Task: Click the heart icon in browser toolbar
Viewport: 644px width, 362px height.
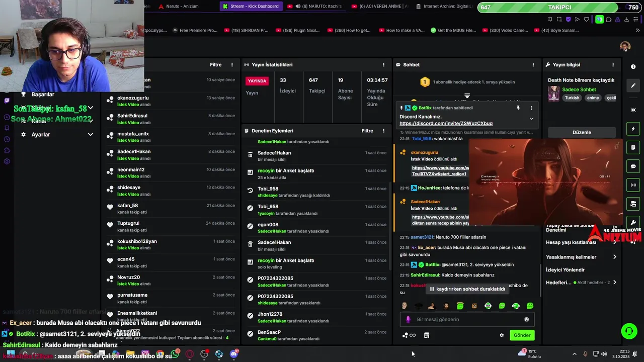Action: coord(587,19)
